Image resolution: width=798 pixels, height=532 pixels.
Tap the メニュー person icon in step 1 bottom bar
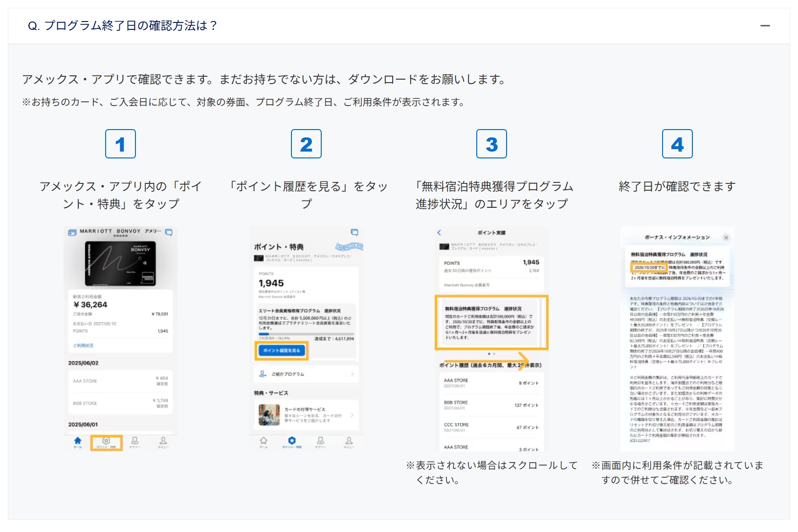click(x=163, y=442)
